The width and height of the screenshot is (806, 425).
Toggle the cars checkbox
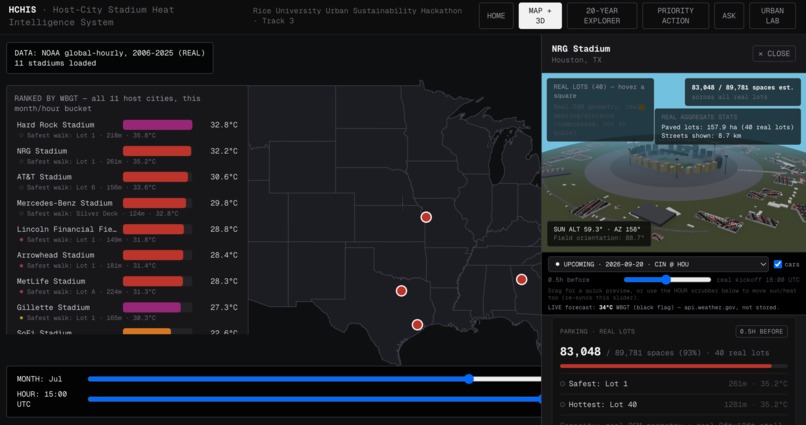tap(778, 264)
